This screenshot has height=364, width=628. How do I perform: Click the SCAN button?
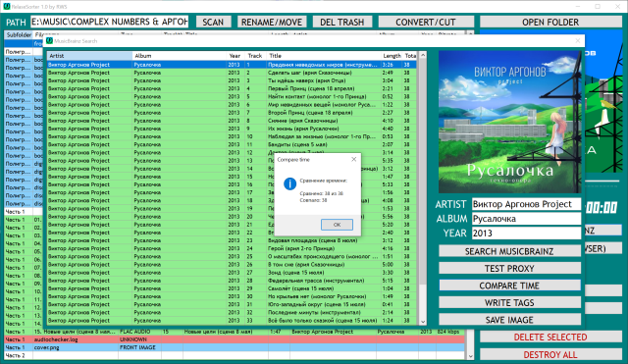(213, 22)
